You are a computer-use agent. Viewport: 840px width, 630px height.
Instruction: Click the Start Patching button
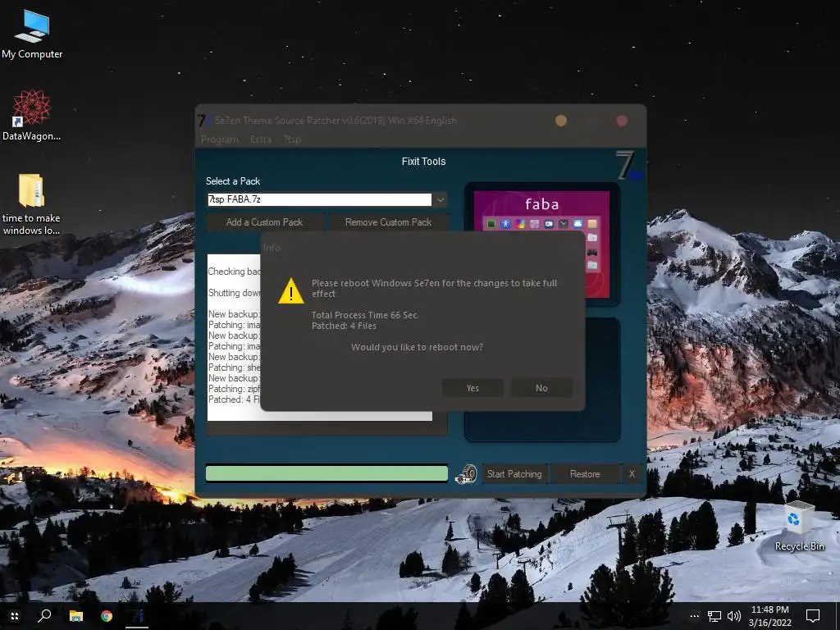(514, 473)
